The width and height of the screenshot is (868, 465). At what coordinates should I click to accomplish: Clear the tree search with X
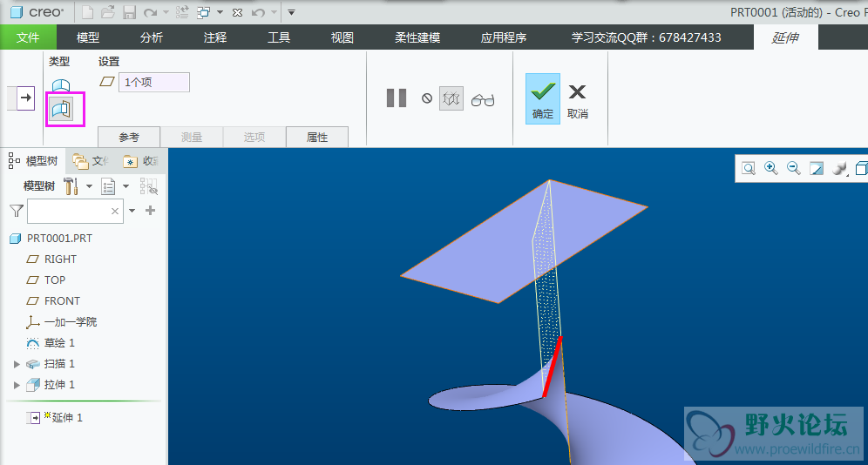pos(115,212)
